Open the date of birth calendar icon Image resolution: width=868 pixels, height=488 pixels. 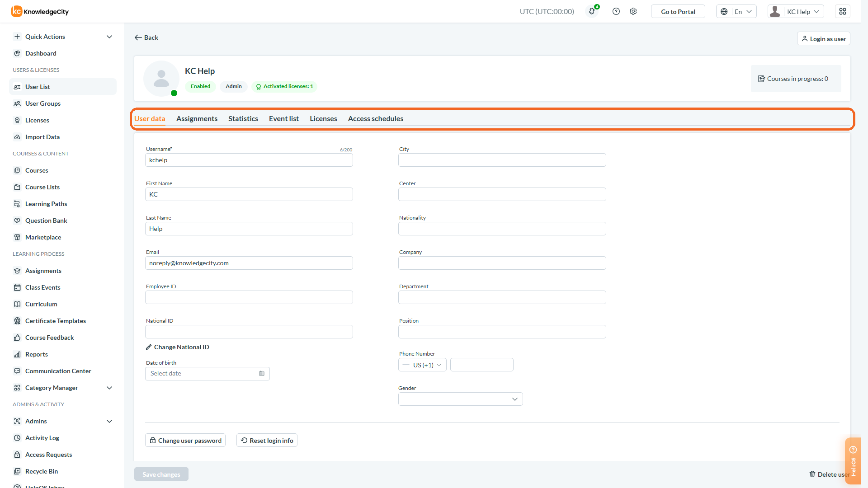[x=262, y=373]
